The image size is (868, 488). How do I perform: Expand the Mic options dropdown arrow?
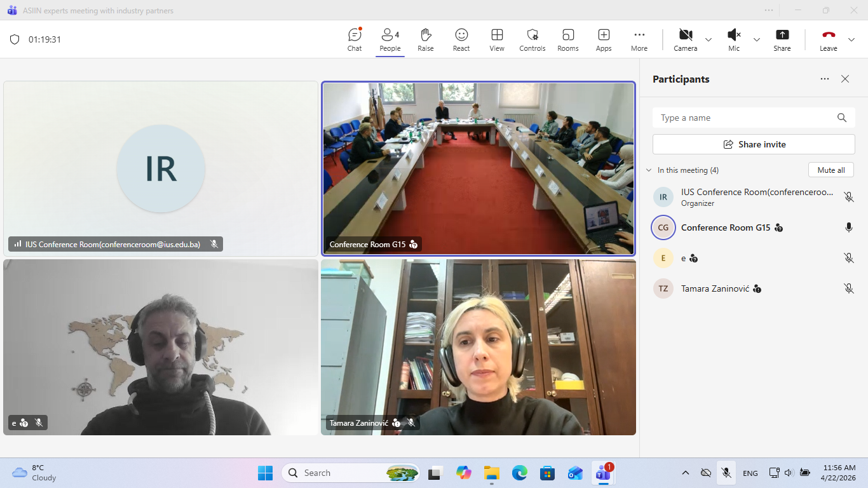point(757,39)
